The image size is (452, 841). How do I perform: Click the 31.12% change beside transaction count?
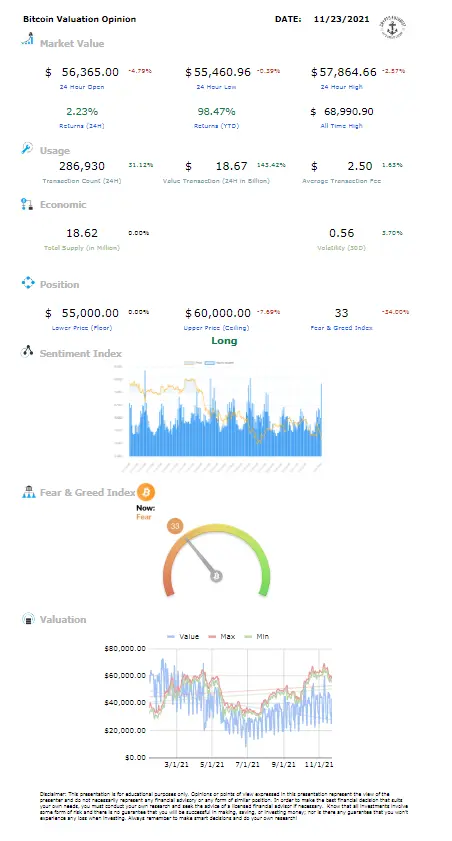pyautogui.click(x=140, y=165)
